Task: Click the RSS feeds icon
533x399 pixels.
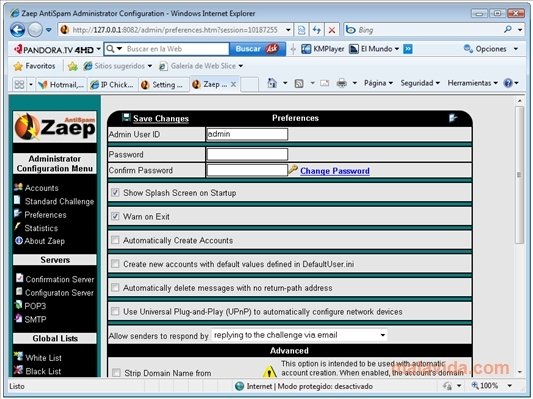Action: [x=299, y=83]
